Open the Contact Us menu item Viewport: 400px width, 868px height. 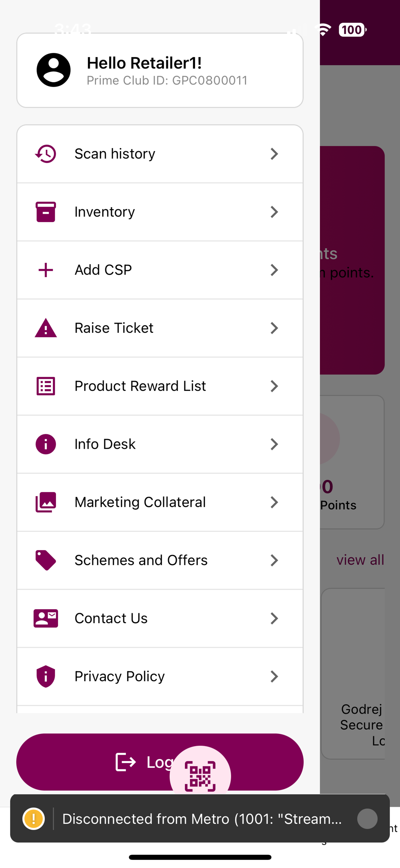pos(160,618)
